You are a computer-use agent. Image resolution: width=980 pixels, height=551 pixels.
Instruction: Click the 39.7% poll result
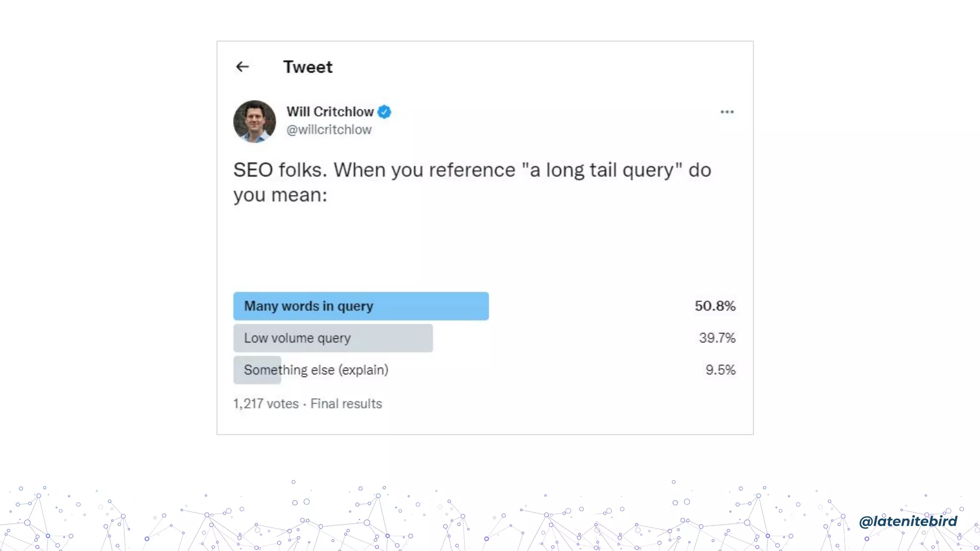tap(717, 338)
